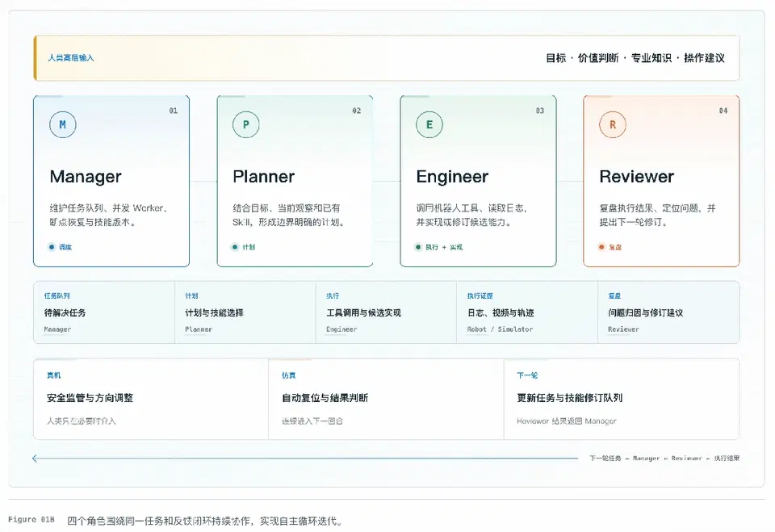Screen dimensions: 775x532
Task: Click the circular E icon on Engineer card
Action: point(429,124)
